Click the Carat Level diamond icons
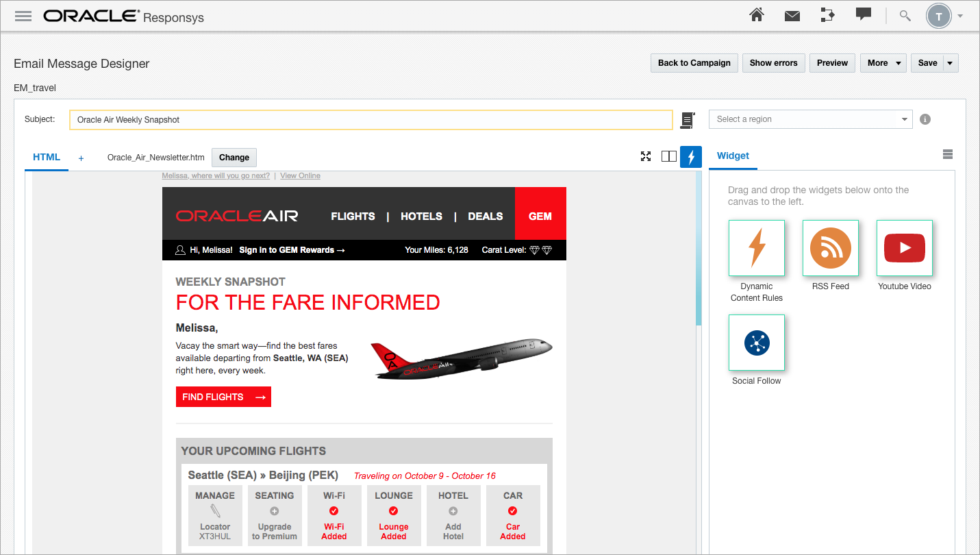980x555 pixels. [541, 250]
